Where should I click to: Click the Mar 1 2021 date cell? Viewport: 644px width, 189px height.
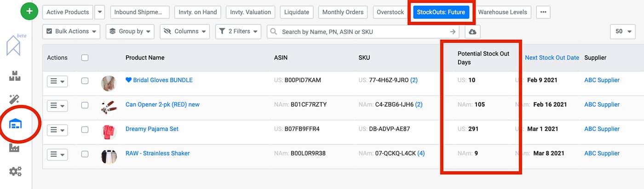pos(543,129)
